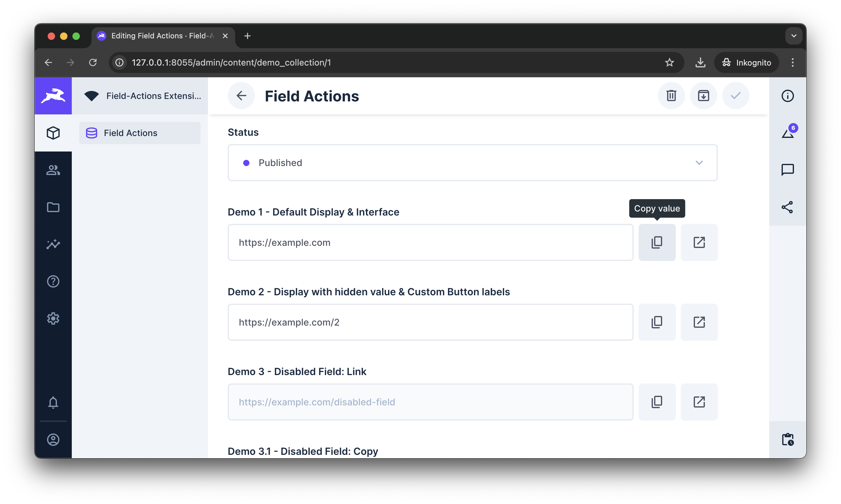Open the Insights module icon
Viewport: 841px width, 504px height.
[53, 244]
